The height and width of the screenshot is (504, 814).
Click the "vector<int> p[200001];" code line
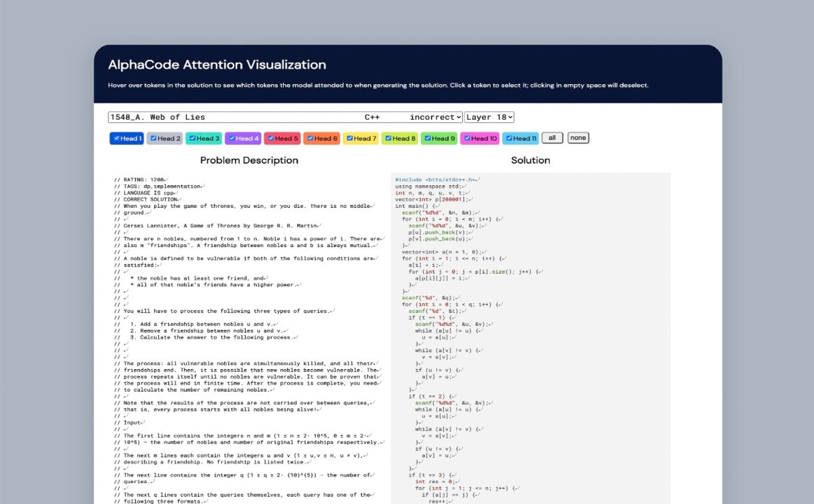pyautogui.click(x=432, y=200)
